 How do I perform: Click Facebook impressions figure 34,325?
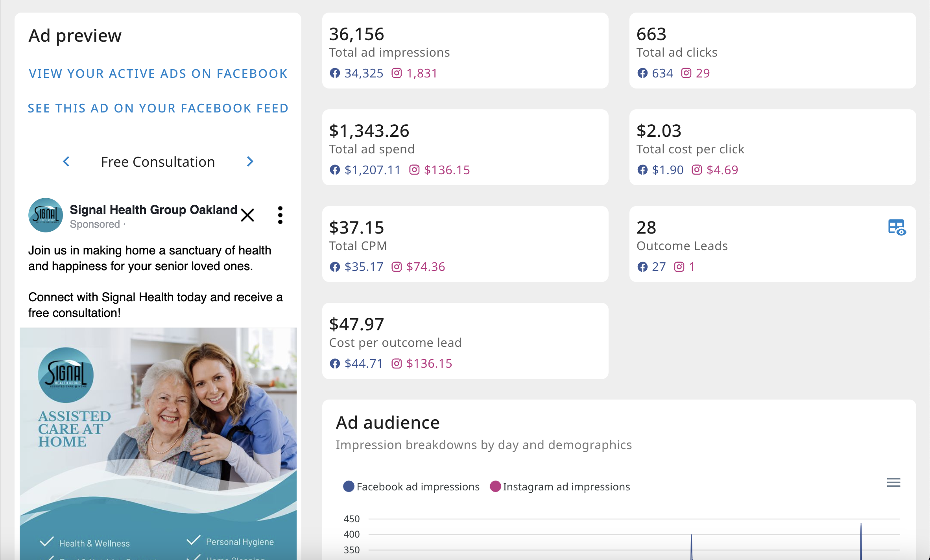pyautogui.click(x=364, y=73)
